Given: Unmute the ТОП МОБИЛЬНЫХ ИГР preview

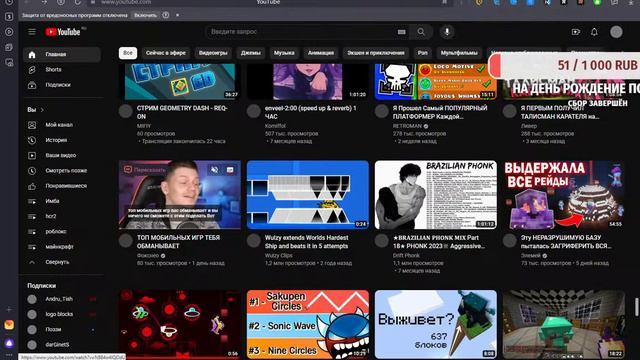Looking at the screenshot, I should pyautogui.click(x=214, y=170).
